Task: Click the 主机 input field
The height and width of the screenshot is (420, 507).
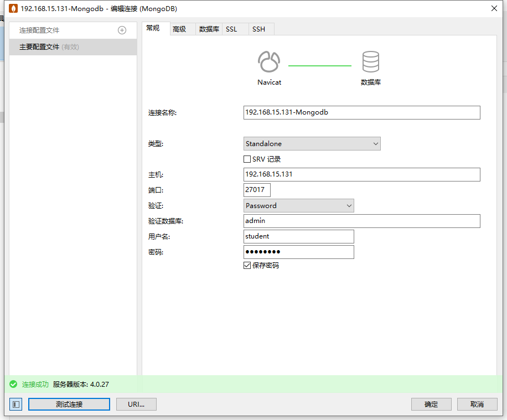Action: pyautogui.click(x=362, y=175)
